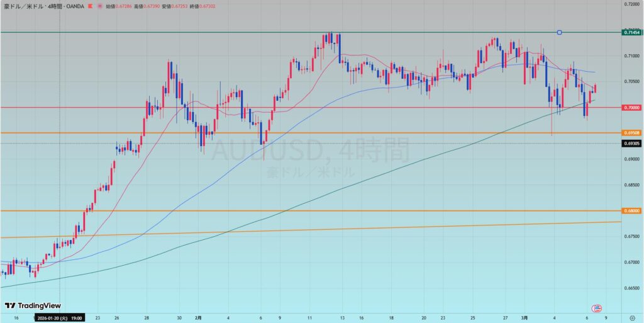Click the 2月 marker on time axis
The height and width of the screenshot is (323, 644).
pyautogui.click(x=197, y=319)
